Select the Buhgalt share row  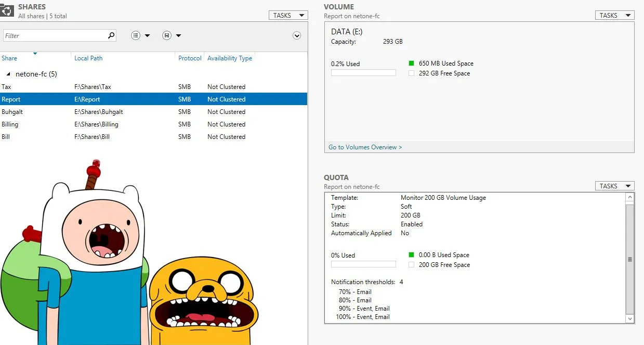154,112
